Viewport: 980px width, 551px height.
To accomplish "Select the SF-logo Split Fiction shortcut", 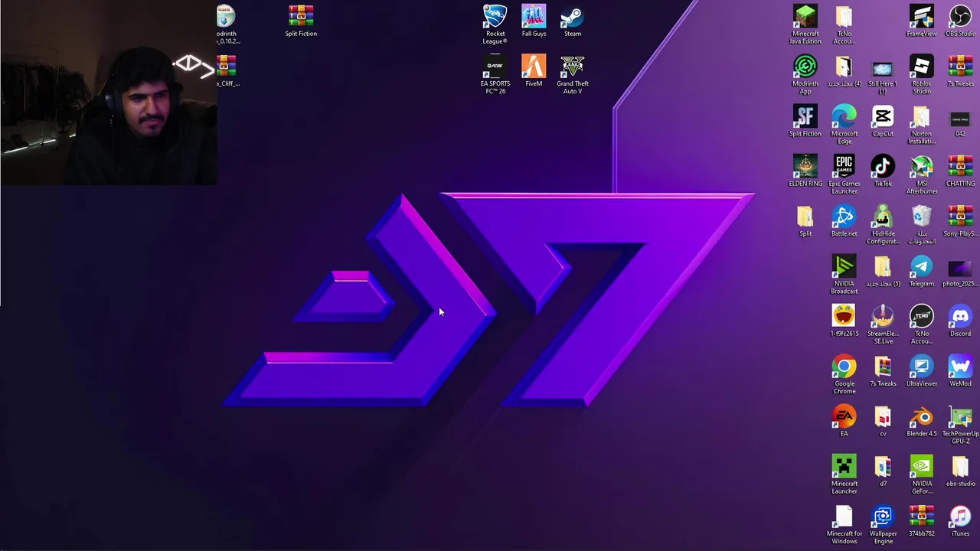I will click(805, 121).
